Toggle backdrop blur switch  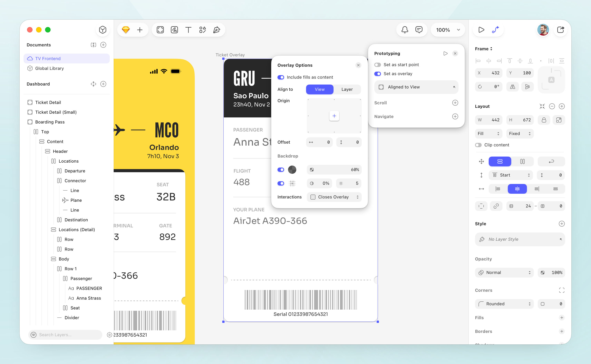tap(281, 183)
